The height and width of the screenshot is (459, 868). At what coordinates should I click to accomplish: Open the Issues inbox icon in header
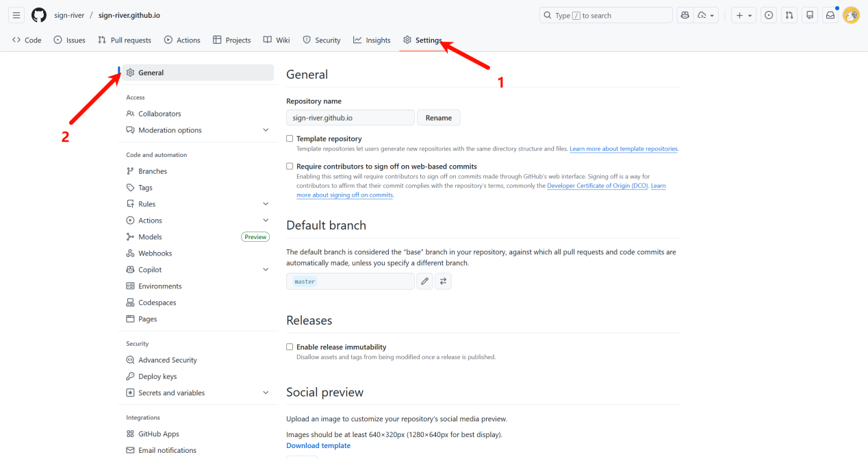coord(769,15)
